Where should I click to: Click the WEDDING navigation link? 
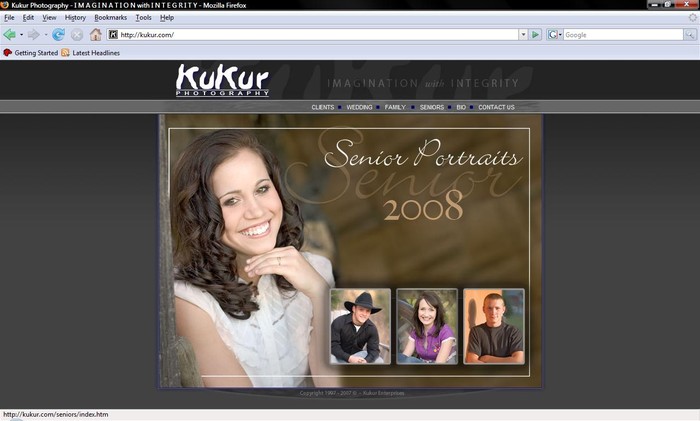click(359, 107)
